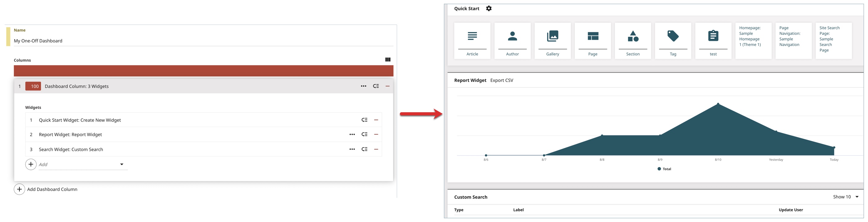This screenshot has height=222, width=868.
Task: Click the plus icon next to the Add widget field
Action: point(31,164)
